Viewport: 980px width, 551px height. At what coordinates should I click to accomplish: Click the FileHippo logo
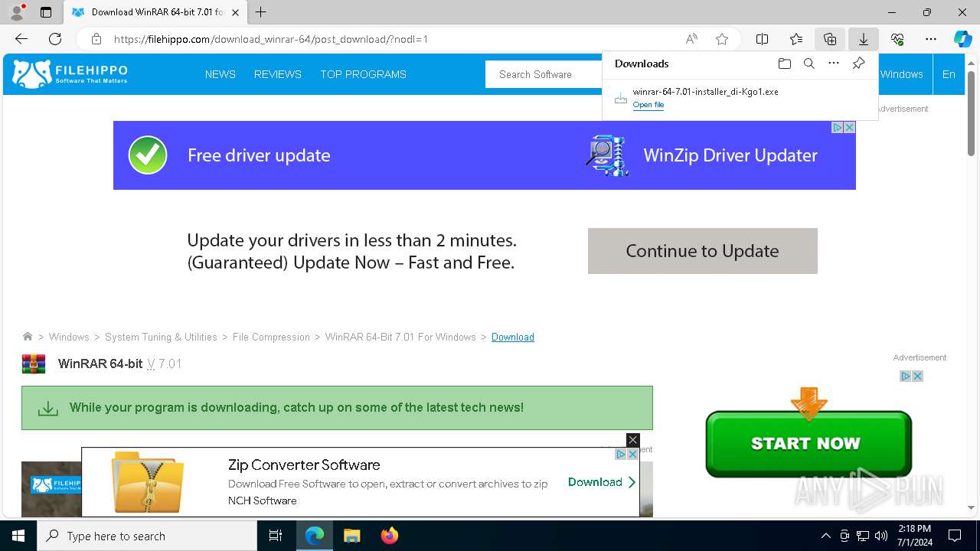pos(70,74)
